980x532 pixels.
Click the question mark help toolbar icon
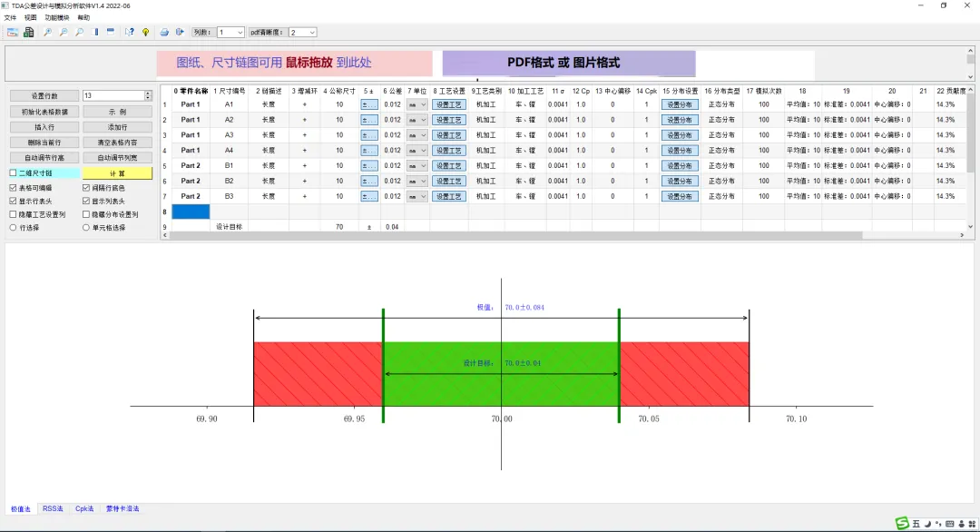click(x=130, y=32)
